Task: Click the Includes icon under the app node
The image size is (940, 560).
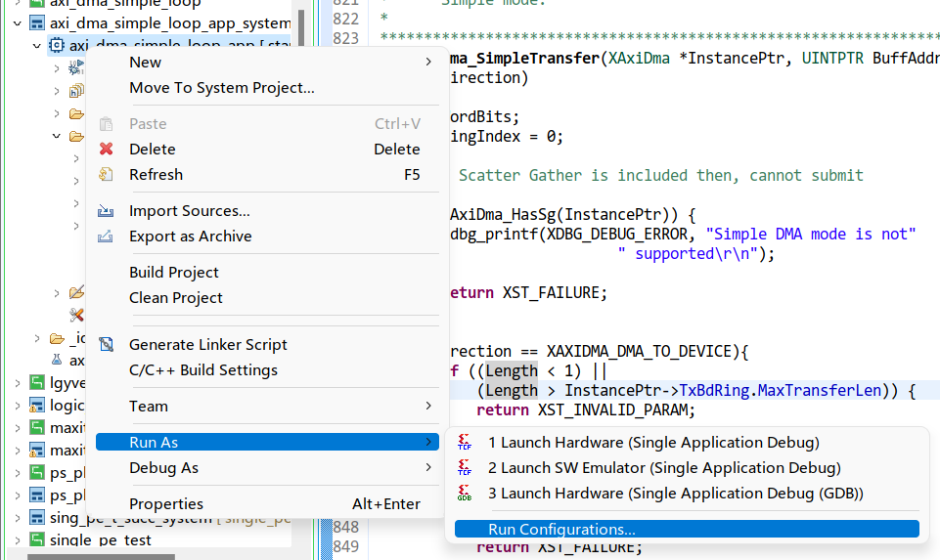Action: (x=76, y=91)
